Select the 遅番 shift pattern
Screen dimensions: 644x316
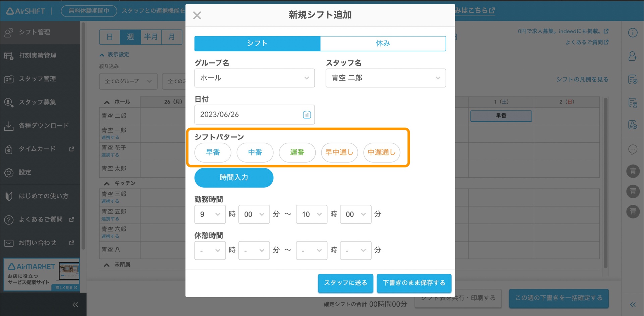(x=297, y=152)
